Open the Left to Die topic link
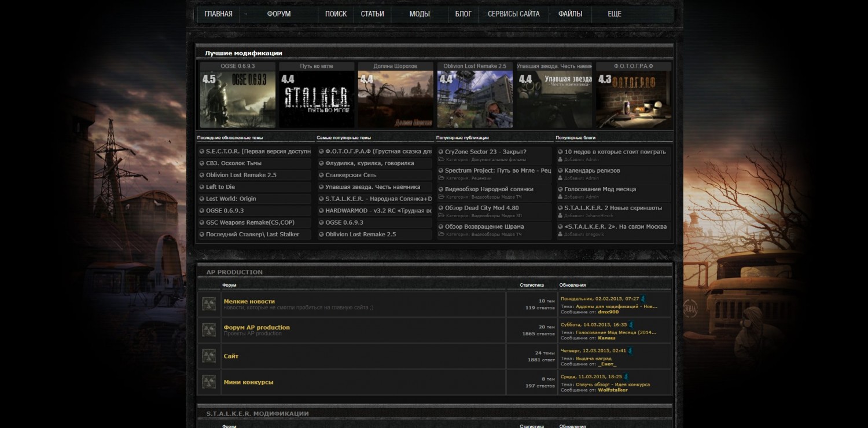Image resolution: width=868 pixels, height=428 pixels. tap(220, 187)
